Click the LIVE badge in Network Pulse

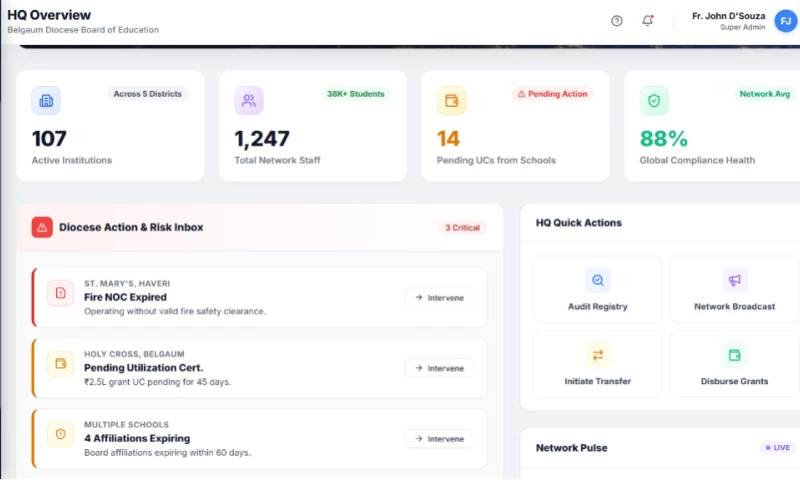778,447
